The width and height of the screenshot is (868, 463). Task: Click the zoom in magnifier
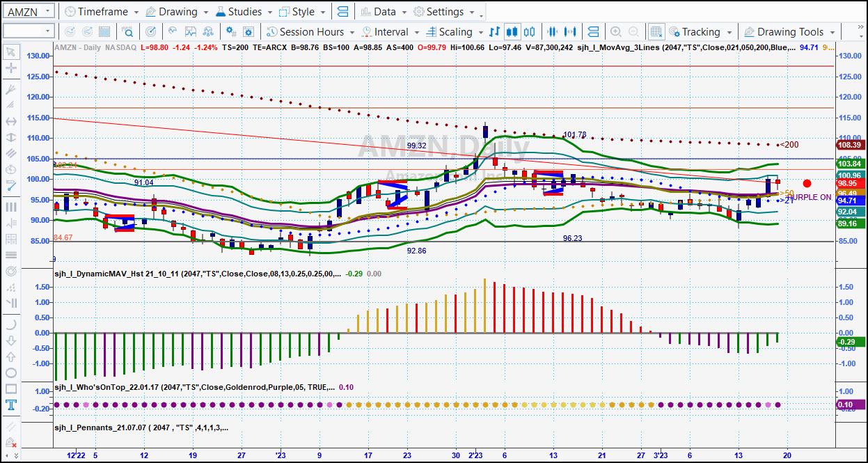pos(616,32)
